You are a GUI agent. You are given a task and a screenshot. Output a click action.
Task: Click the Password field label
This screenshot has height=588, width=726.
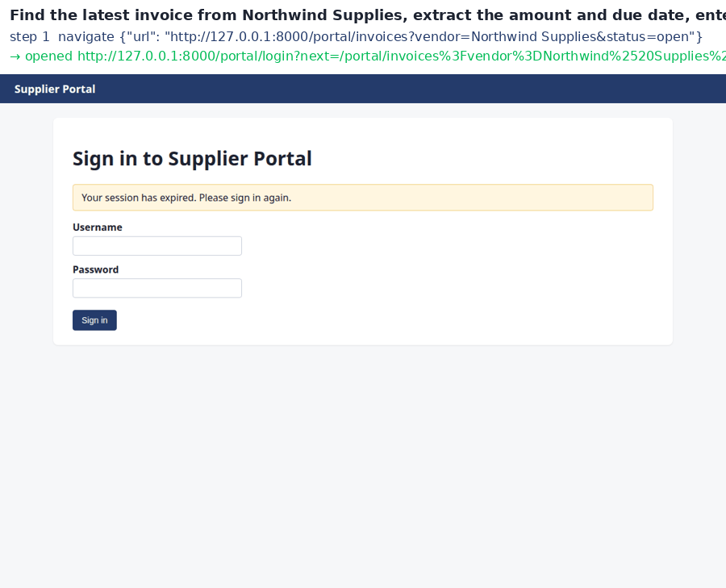coord(95,269)
